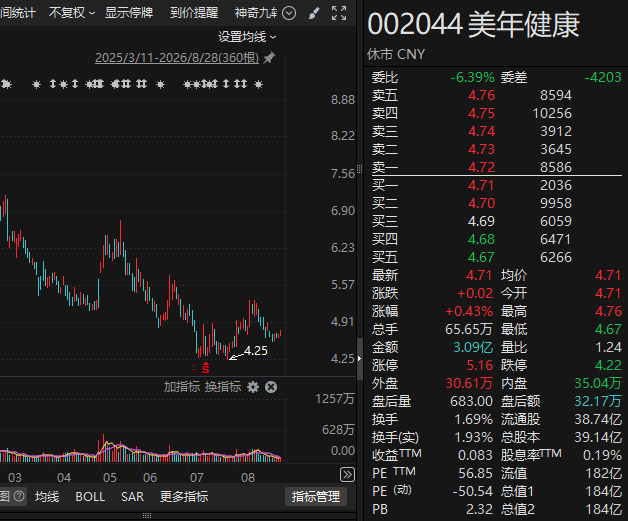Click stock title 002044 美年健康

(x=473, y=25)
